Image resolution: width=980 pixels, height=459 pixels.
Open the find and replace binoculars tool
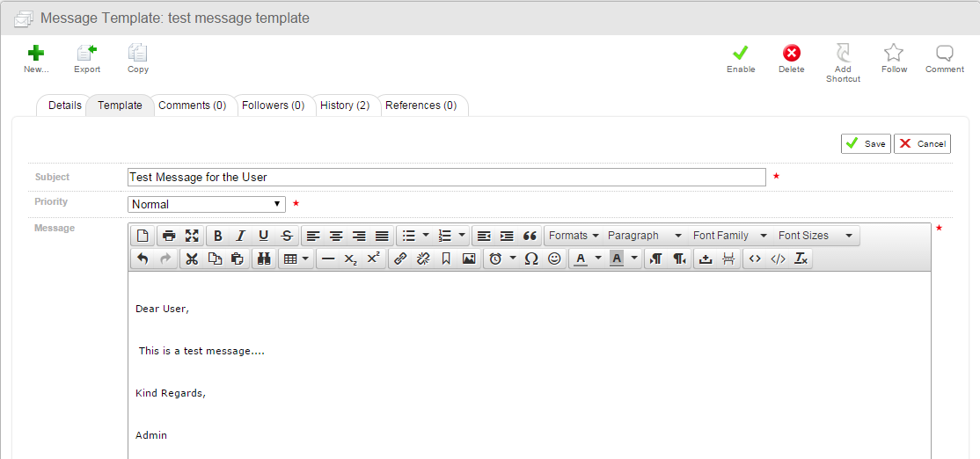point(263,259)
